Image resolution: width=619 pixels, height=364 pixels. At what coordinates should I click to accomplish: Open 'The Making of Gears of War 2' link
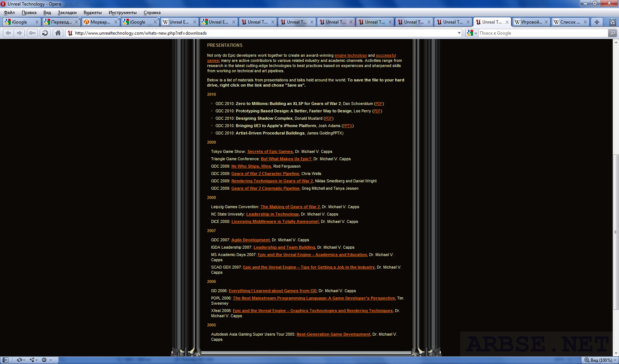pos(290,207)
